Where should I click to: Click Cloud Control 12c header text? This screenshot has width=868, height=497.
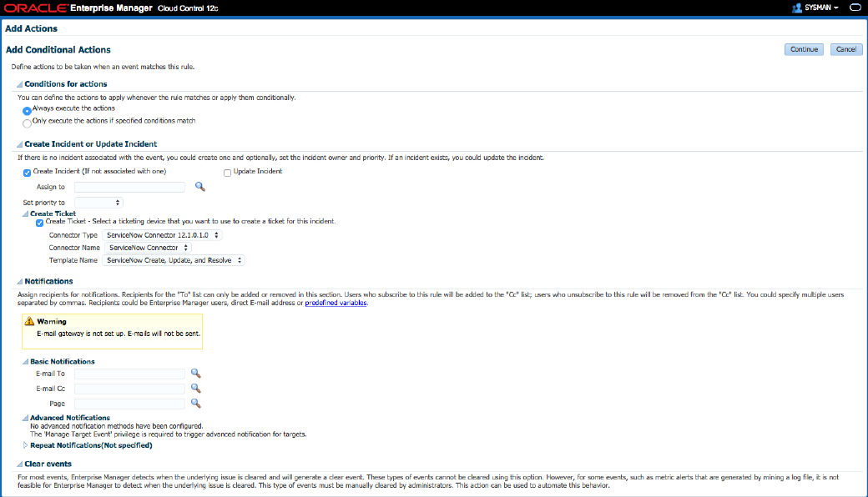(188, 8)
